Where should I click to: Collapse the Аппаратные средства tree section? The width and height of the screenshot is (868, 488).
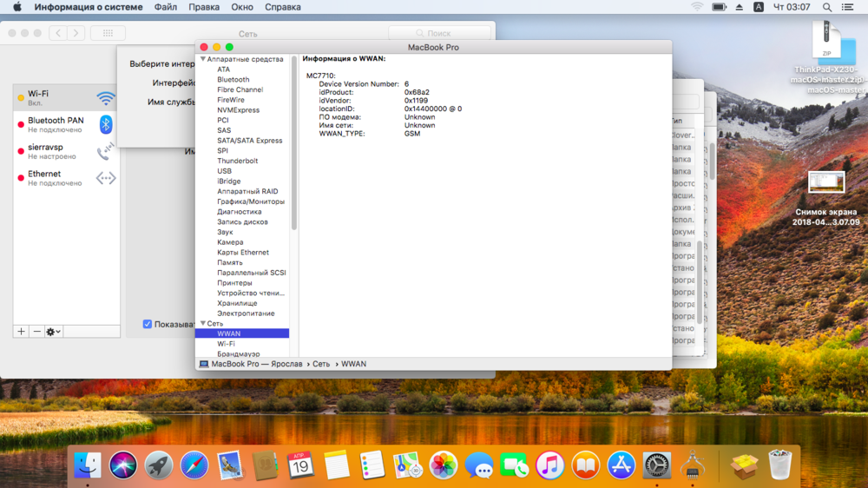tap(203, 59)
